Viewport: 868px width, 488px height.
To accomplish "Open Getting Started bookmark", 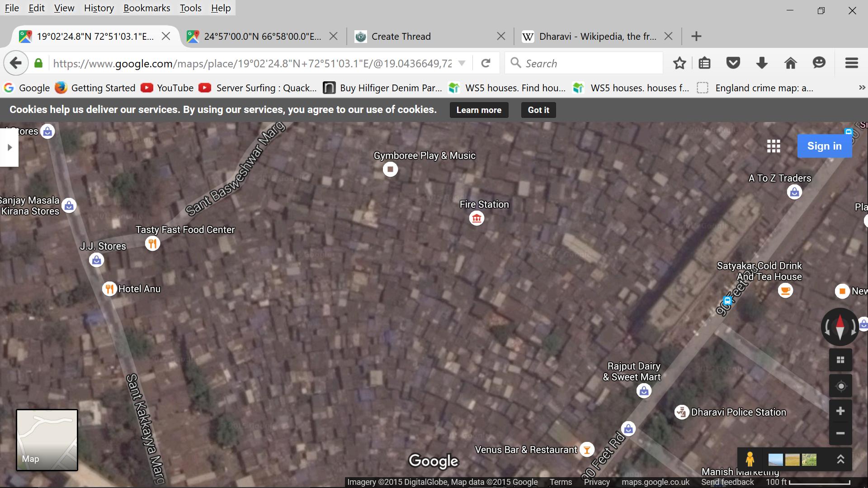I will click(95, 88).
